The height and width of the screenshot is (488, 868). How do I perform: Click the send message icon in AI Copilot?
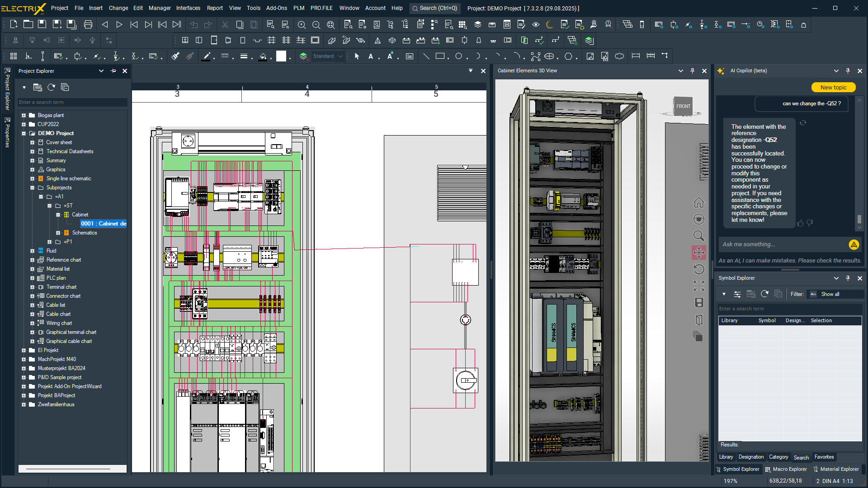coord(854,244)
